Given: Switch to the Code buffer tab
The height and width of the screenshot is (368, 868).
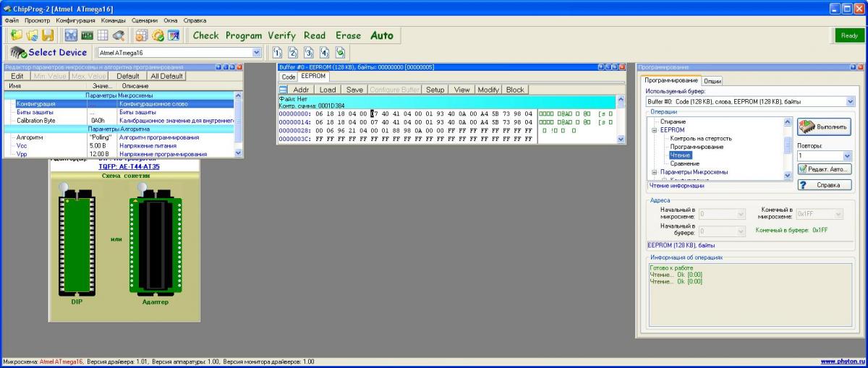Looking at the screenshot, I should point(288,77).
